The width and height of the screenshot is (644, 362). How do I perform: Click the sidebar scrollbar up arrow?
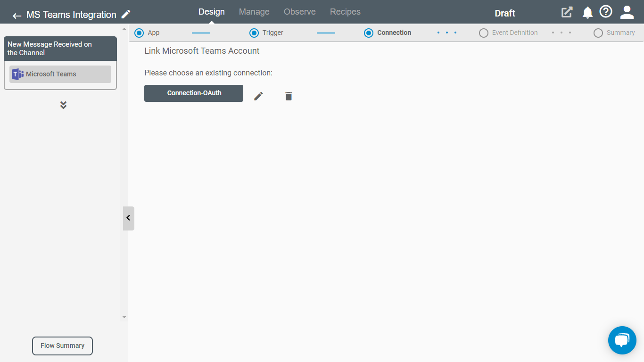pyautogui.click(x=124, y=29)
